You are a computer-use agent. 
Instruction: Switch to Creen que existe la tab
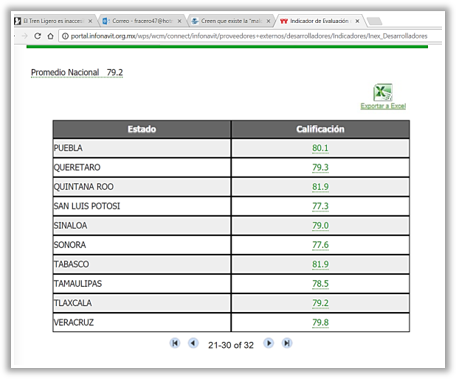[231, 21]
